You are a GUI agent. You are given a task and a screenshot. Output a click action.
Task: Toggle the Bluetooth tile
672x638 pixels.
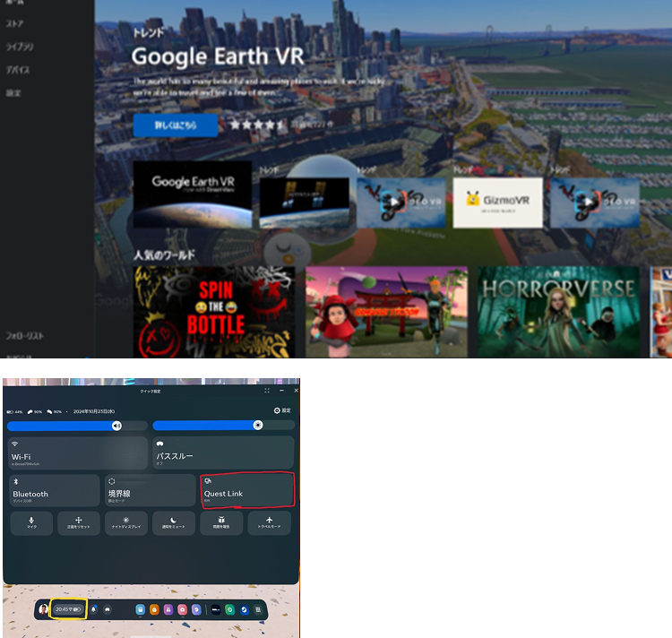pyautogui.click(x=55, y=490)
